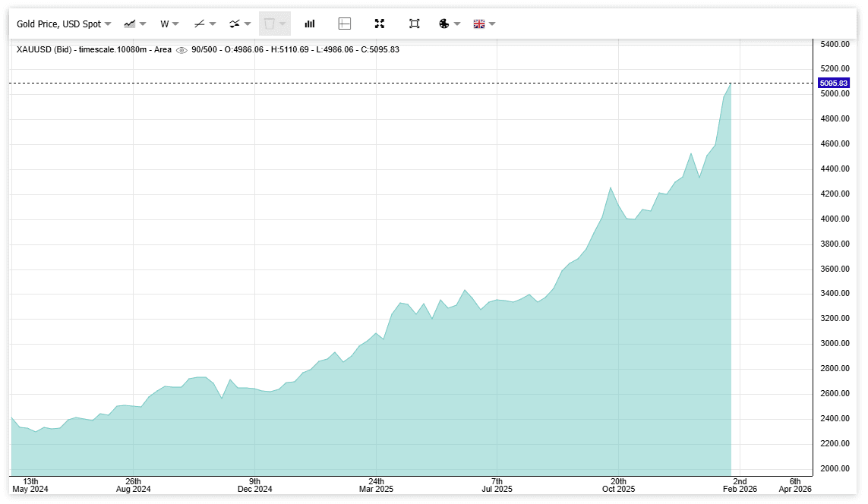Open the UK flag language selector
This screenshot has height=504, width=868.
tap(479, 24)
